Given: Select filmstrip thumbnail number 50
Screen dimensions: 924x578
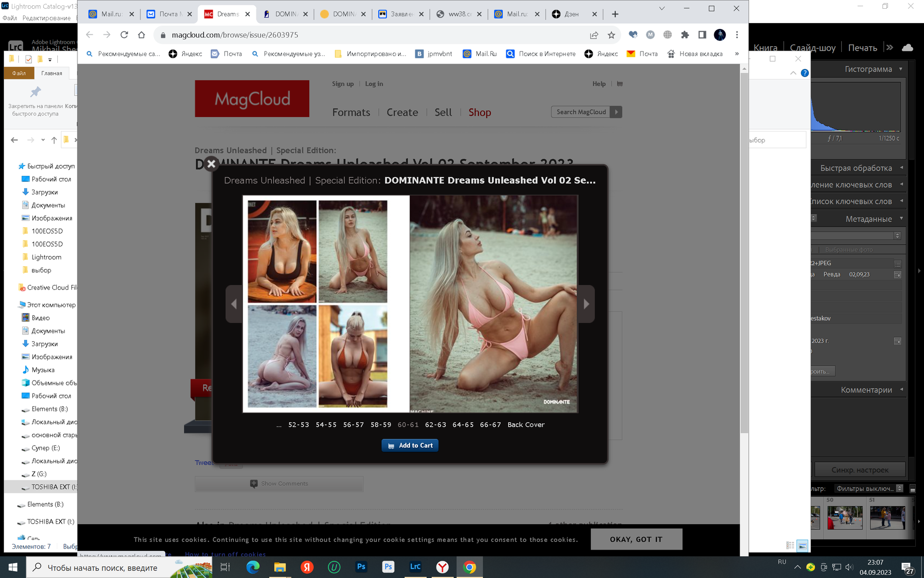Looking at the screenshot, I should [x=845, y=517].
